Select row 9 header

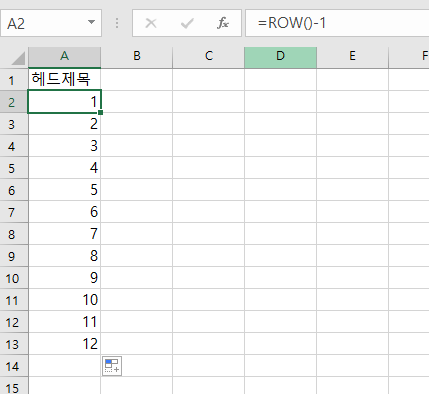pos(14,256)
